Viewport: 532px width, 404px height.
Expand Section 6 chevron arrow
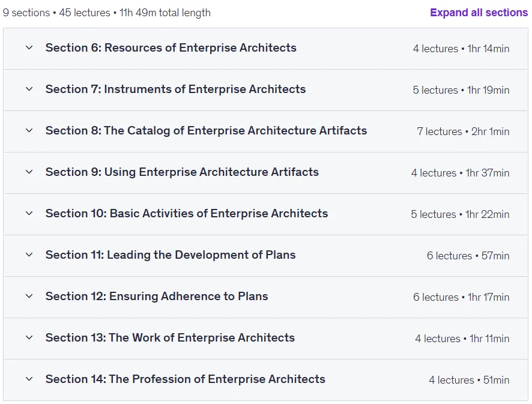click(x=29, y=48)
